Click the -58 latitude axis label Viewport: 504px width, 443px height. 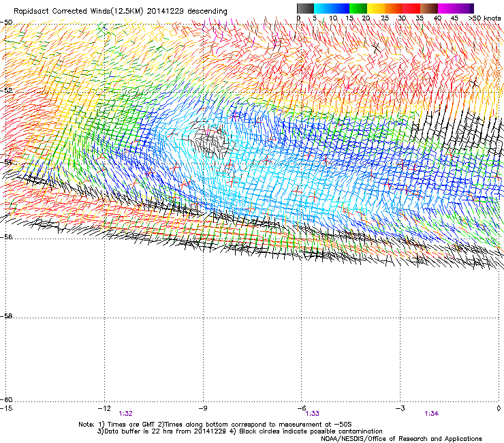coord(6,316)
